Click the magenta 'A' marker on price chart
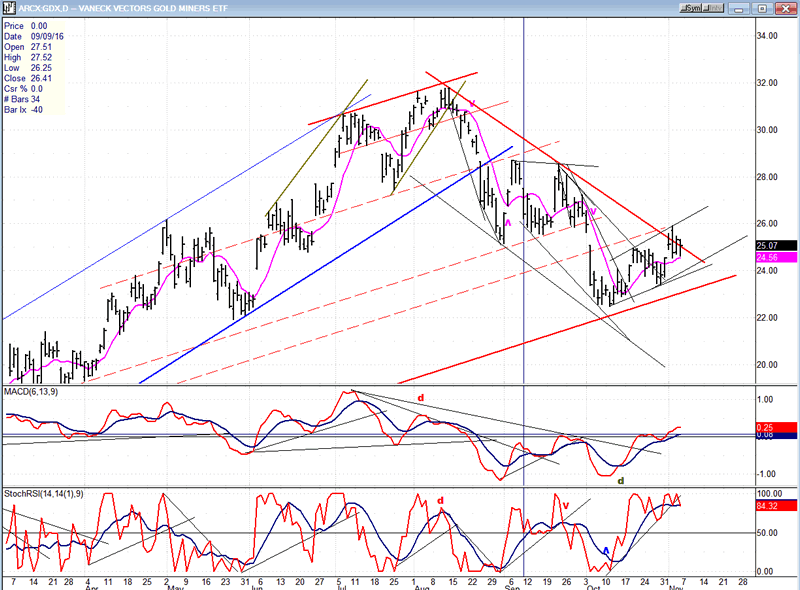This screenshot has width=800, height=590. [x=507, y=223]
